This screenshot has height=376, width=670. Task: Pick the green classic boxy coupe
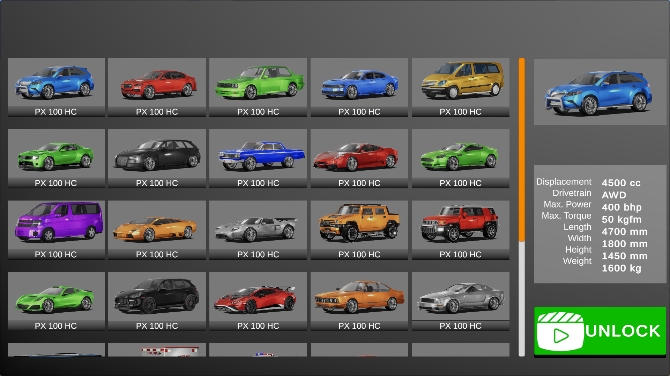pyautogui.click(x=258, y=87)
